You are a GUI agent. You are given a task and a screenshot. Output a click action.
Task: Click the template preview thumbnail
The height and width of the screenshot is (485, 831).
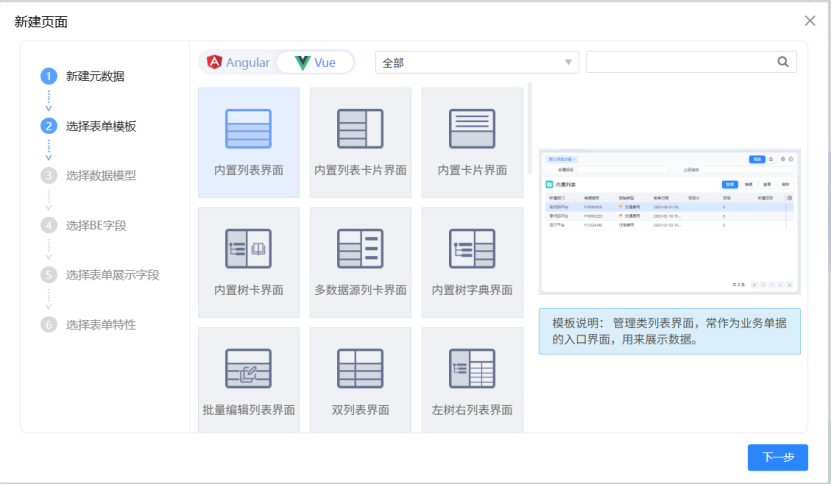pos(669,222)
